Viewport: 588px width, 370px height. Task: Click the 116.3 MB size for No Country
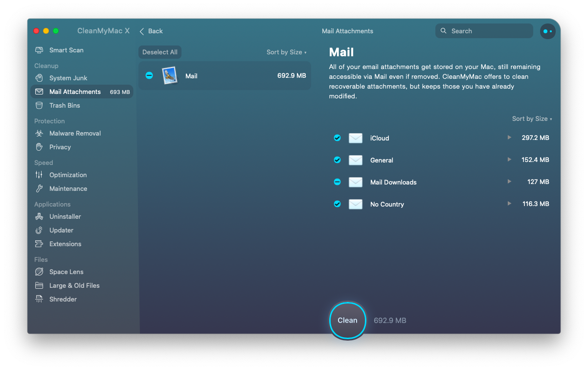tap(536, 204)
